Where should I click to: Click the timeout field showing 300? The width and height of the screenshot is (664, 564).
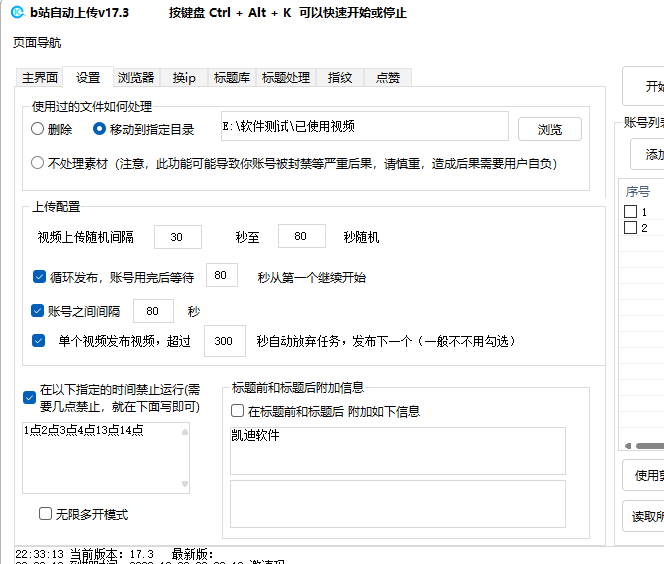[224, 341]
